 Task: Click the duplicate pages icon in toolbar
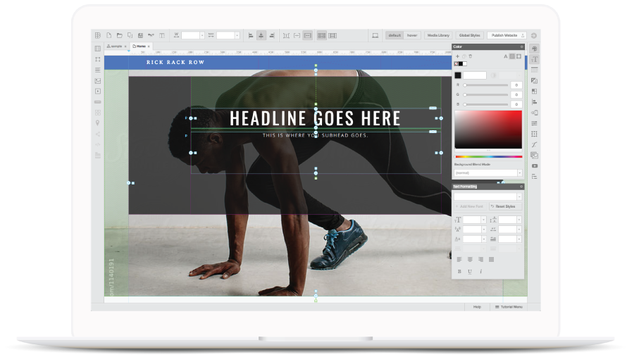(x=130, y=36)
